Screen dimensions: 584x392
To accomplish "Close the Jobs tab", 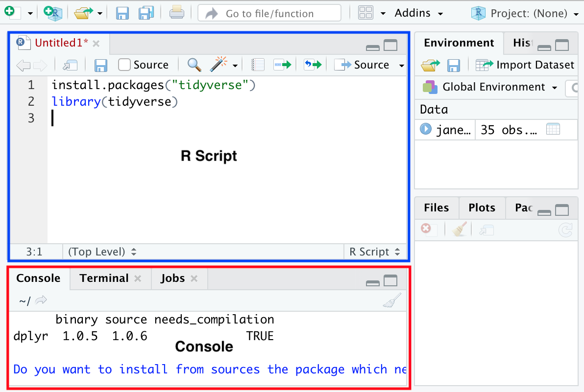I will (x=194, y=278).
